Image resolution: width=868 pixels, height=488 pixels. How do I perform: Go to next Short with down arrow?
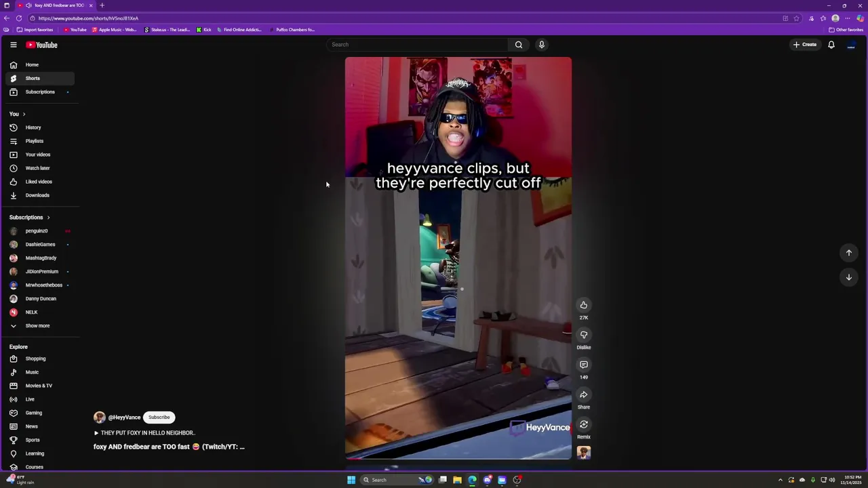[849, 277]
